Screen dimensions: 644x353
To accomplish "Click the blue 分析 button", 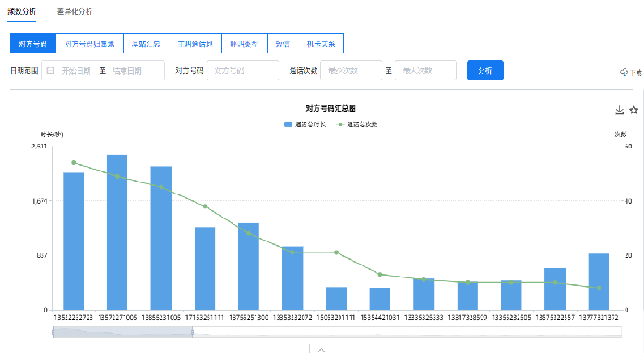I will [x=485, y=70].
